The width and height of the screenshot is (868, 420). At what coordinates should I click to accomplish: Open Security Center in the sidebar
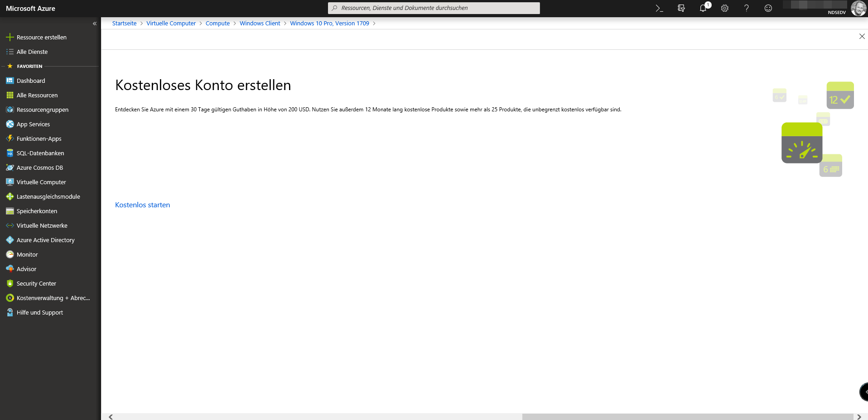click(x=36, y=283)
